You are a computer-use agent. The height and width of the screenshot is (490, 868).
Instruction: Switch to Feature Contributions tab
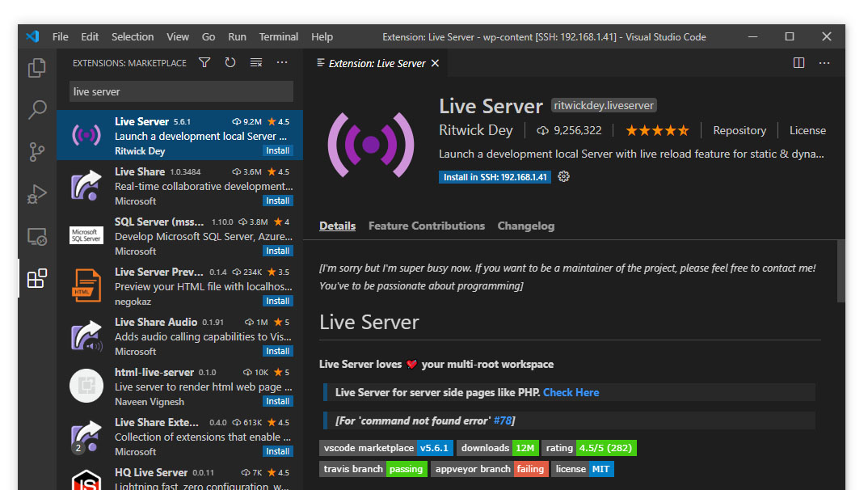427,226
